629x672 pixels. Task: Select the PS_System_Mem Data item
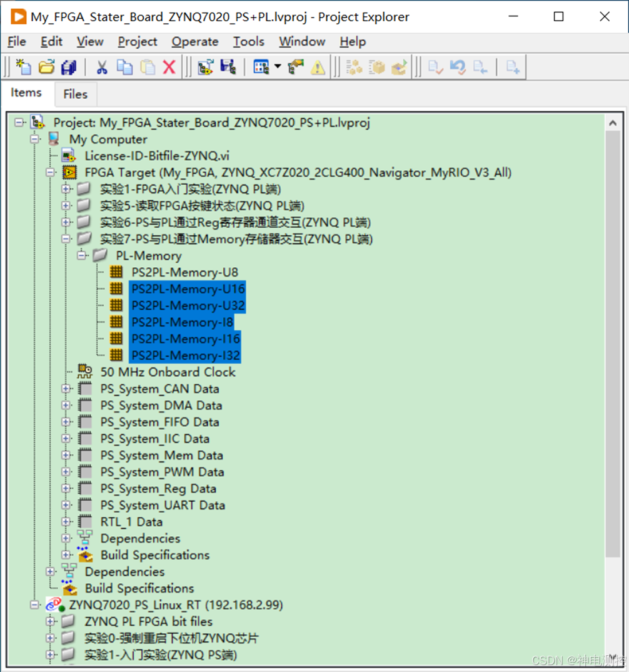161,455
